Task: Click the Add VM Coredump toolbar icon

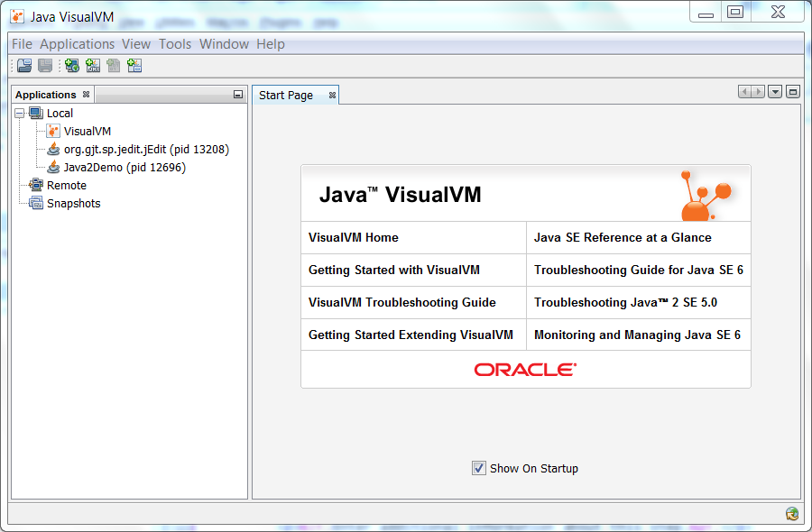Action: pos(114,65)
